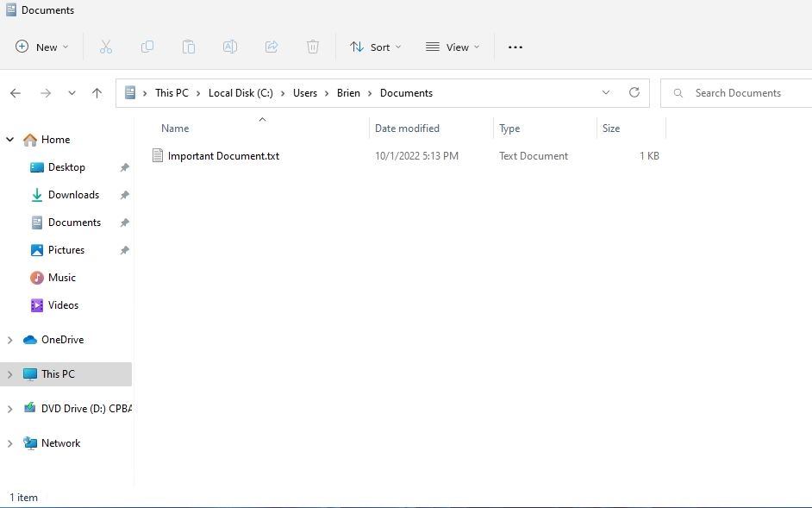Click the Paste icon in the toolbar

pyautogui.click(x=189, y=47)
